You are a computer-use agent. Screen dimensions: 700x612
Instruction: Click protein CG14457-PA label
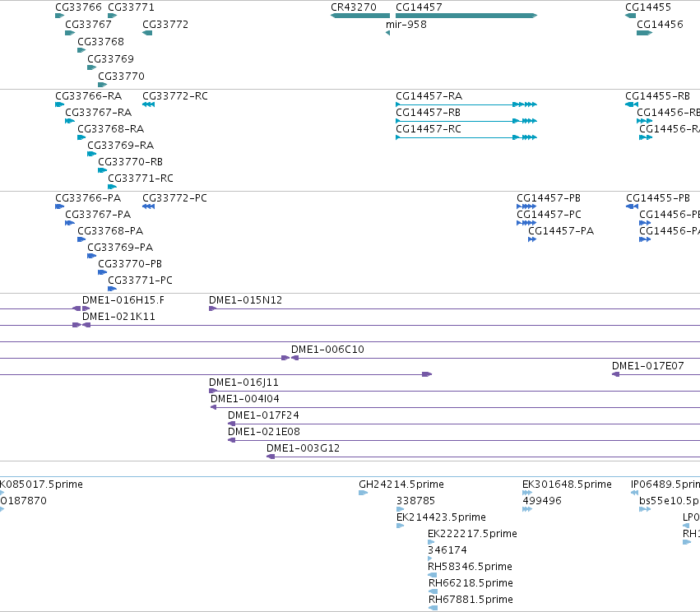[x=561, y=231]
